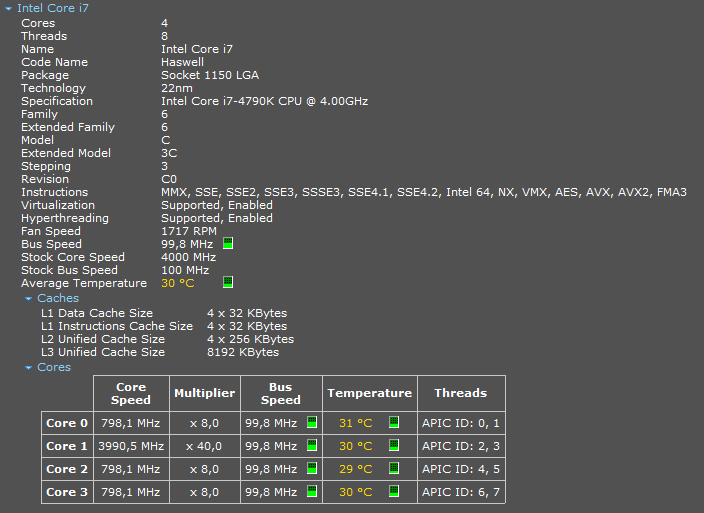
Task: Select the Core 2 temperature 29 °C
Action: [356, 469]
